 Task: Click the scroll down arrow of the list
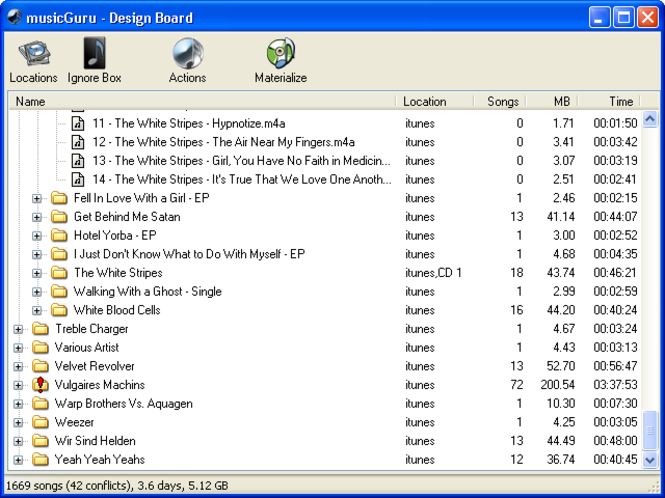[x=651, y=460]
